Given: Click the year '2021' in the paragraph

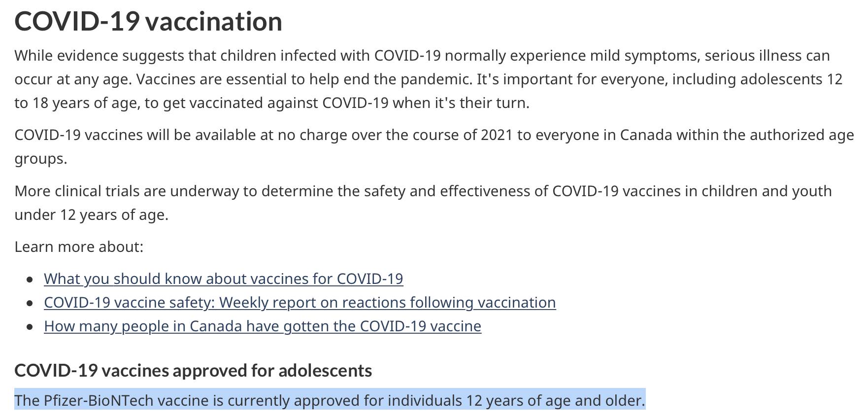Looking at the screenshot, I should (x=497, y=135).
